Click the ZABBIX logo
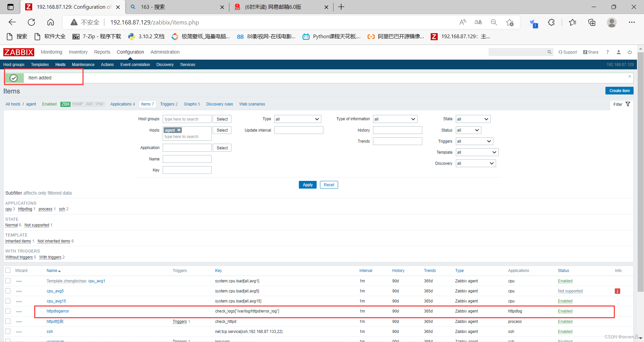644x342 pixels. [x=19, y=52]
